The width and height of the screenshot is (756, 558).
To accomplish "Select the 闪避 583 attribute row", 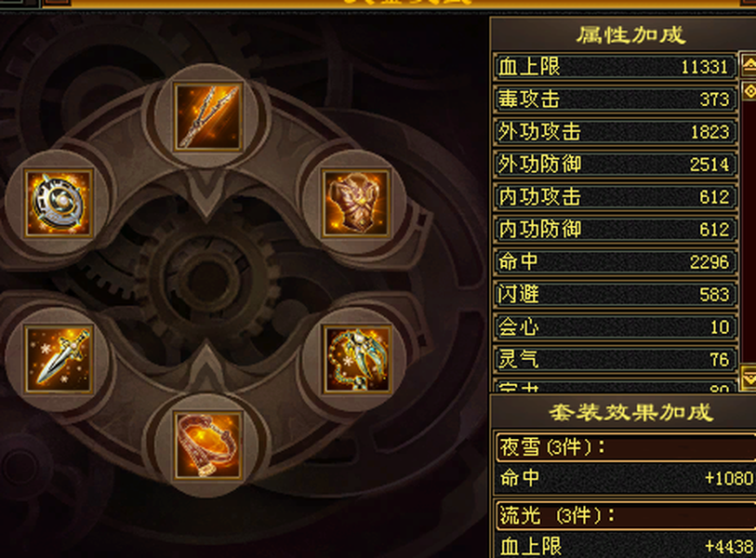I will tap(616, 294).
